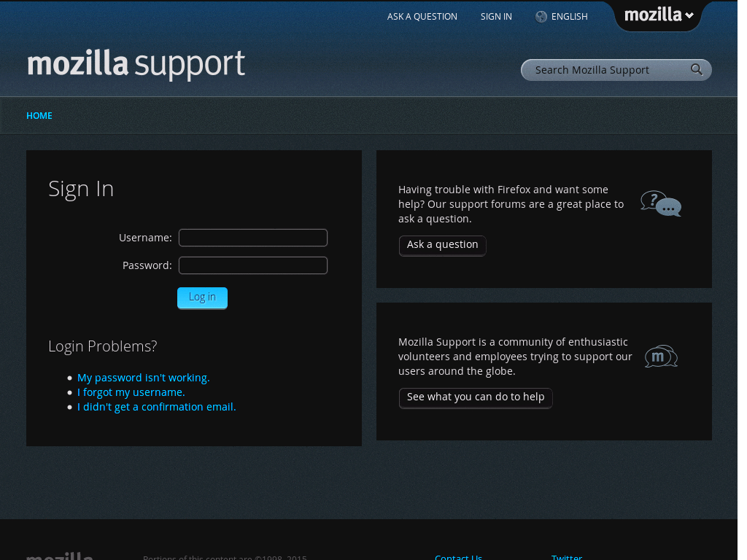Click the 'Having trouble with Firefox' paragraph
Screen dimensions: 747x560
[x=511, y=204]
